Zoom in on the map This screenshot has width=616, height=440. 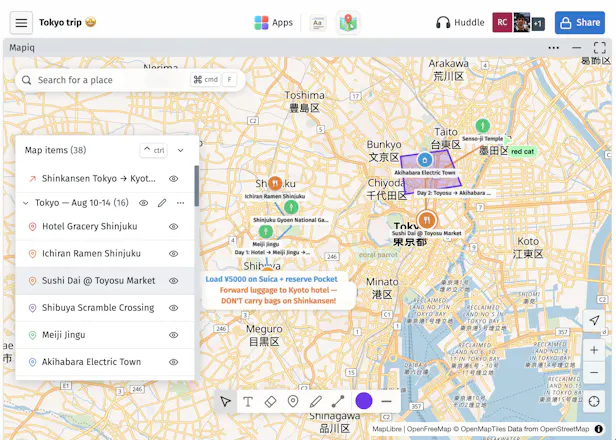click(594, 350)
